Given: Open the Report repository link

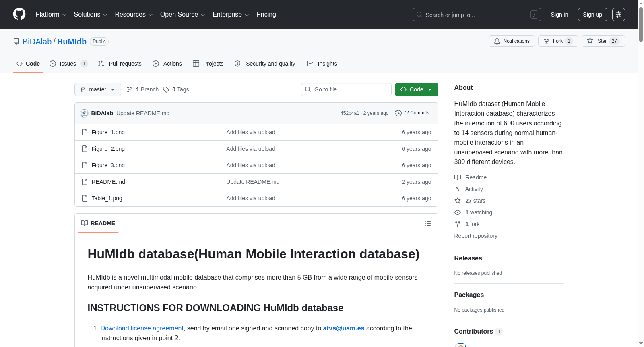Looking at the screenshot, I should (x=476, y=236).
